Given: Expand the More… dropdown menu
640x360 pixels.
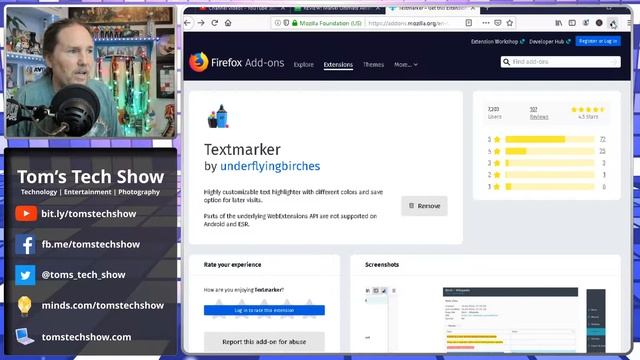Looking at the screenshot, I should click(406, 64).
